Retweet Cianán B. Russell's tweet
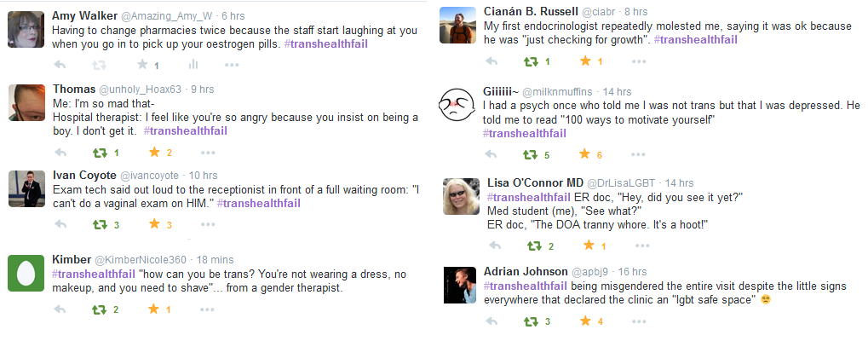 coord(531,61)
